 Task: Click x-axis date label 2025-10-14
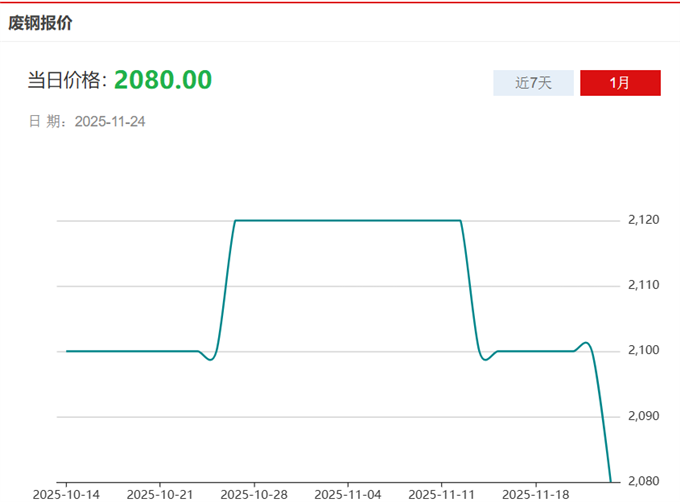coord(66,494)
